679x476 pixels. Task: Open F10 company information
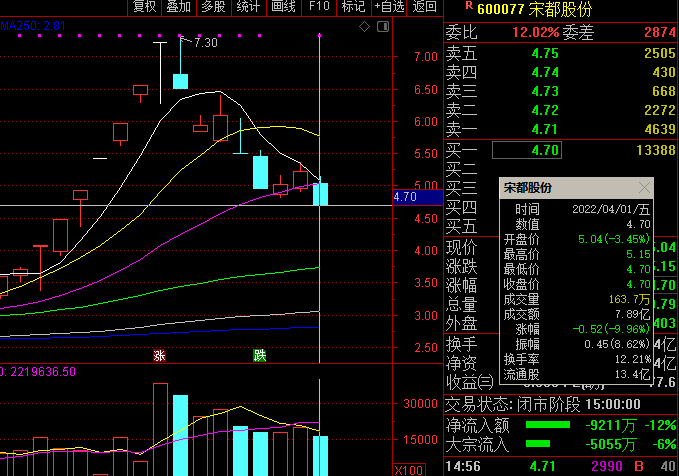[x=319, y=7]
